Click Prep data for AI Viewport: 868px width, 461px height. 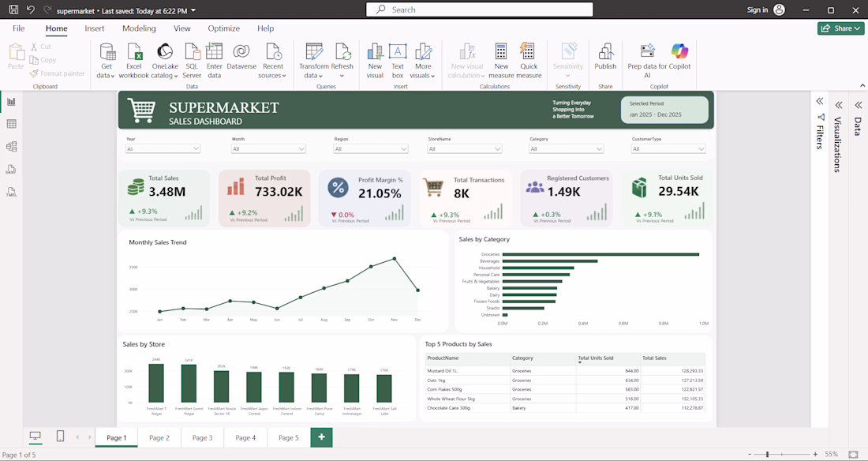647,61
